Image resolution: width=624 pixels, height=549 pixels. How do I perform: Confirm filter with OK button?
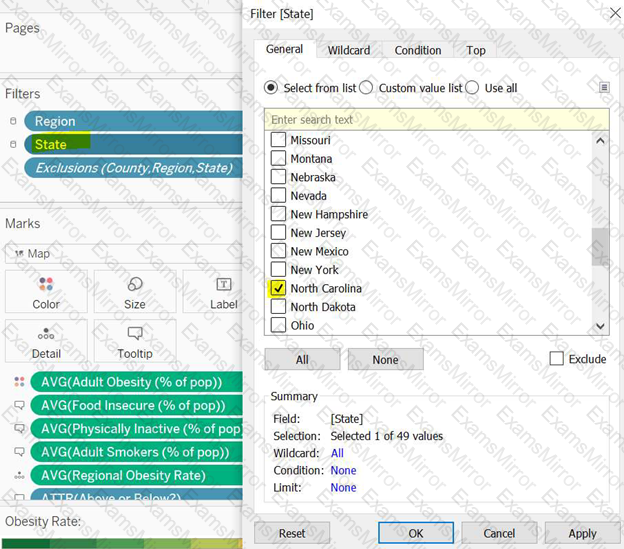click(x=416, y=533)
